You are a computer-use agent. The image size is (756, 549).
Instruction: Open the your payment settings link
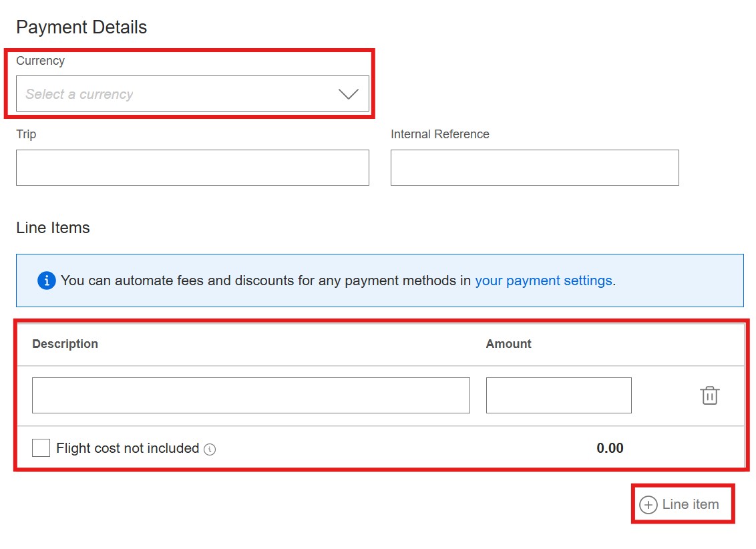tap(544, 281)
